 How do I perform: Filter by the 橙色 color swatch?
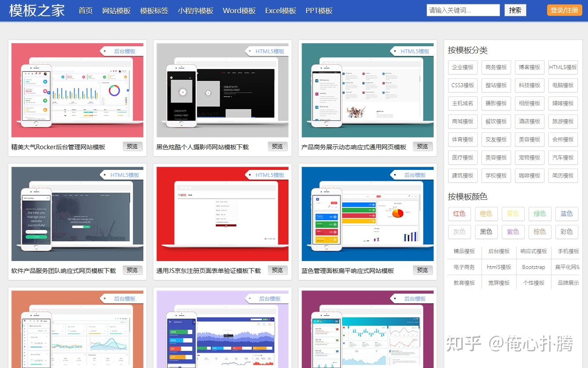pos(486,213)
